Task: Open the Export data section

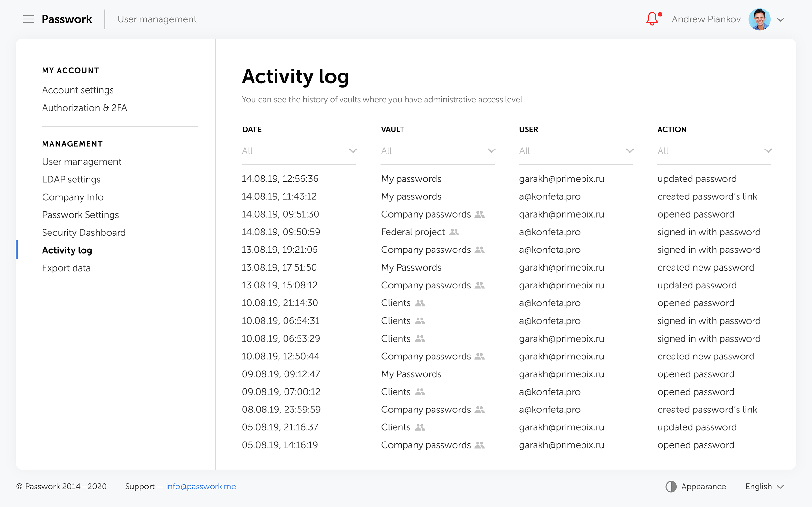Action: point(66,268)
